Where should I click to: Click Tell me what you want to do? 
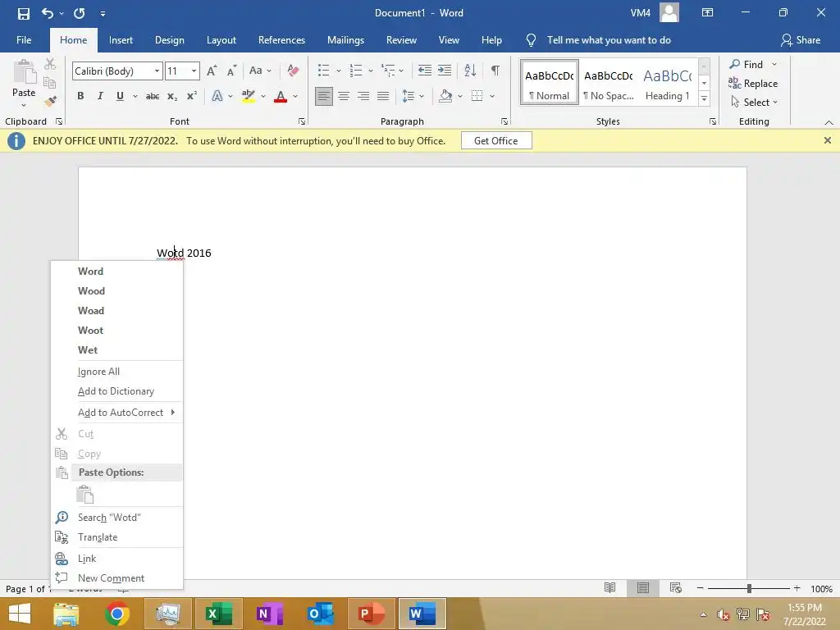pos(609,40)
